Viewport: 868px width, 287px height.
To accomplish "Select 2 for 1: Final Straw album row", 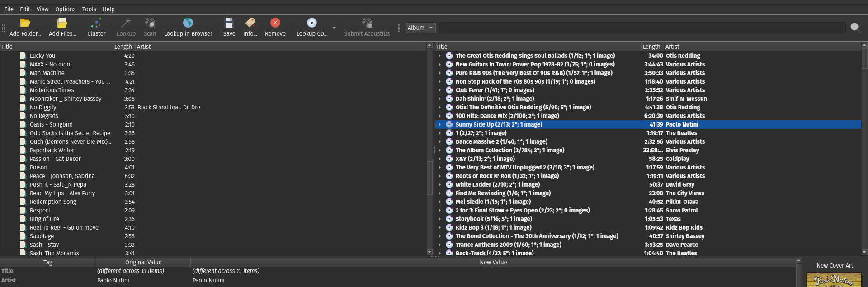I will pyautogui.click(x=648, y=210).
